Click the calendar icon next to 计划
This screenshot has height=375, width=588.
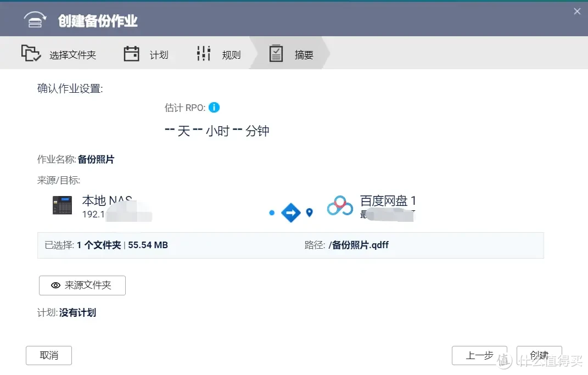131,53
